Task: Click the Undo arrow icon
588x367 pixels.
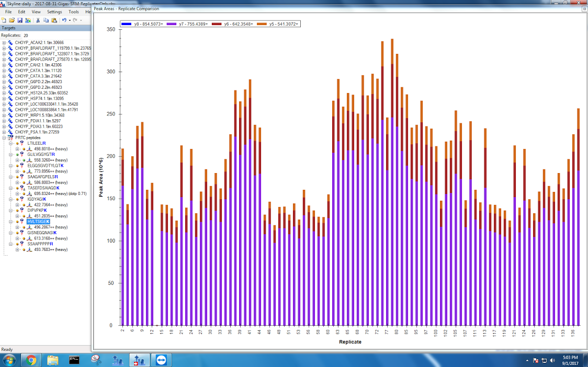Action: (64, 20)
